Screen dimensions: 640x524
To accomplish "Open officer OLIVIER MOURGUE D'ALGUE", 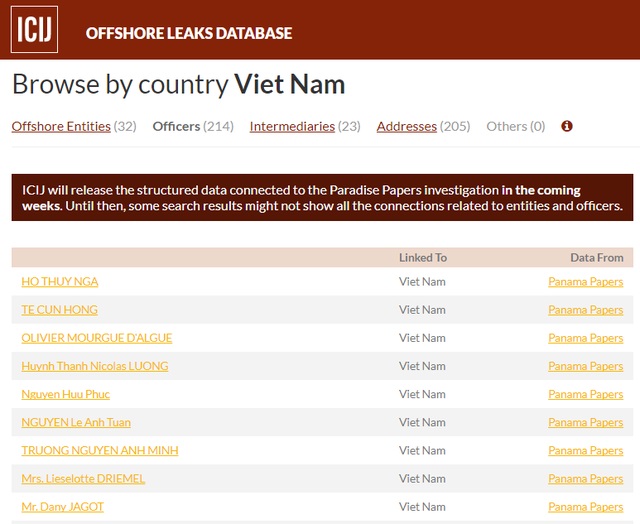I will click(97, 338).
